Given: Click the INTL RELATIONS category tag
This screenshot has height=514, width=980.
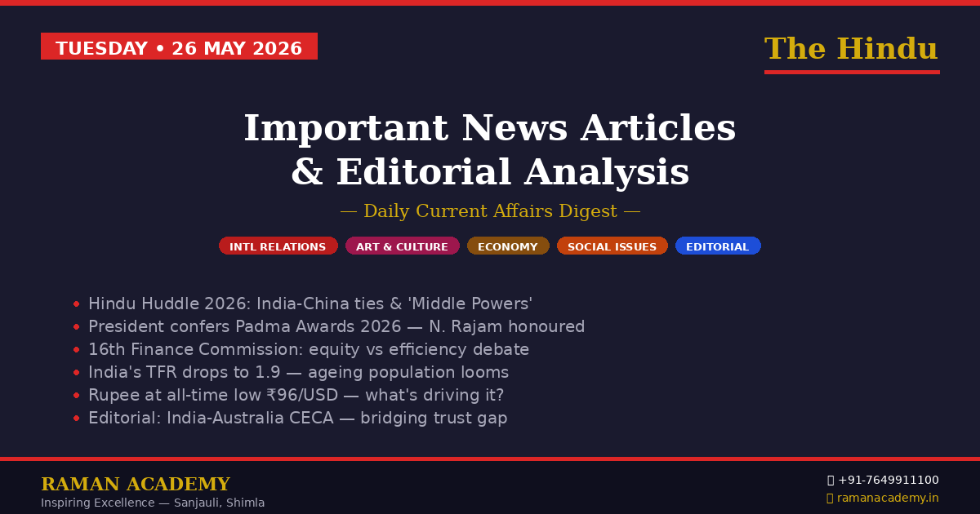Looking at the screenshot, I should [278, 246].
